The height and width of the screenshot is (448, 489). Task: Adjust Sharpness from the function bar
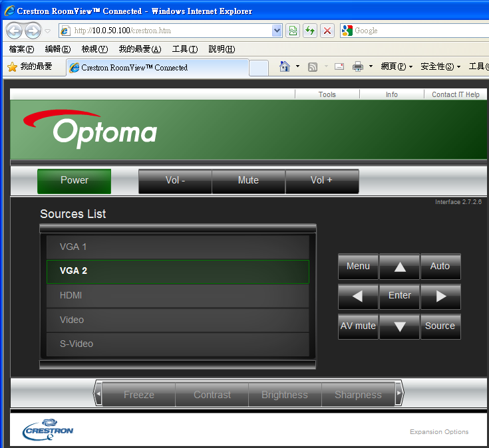click(358, 395)
